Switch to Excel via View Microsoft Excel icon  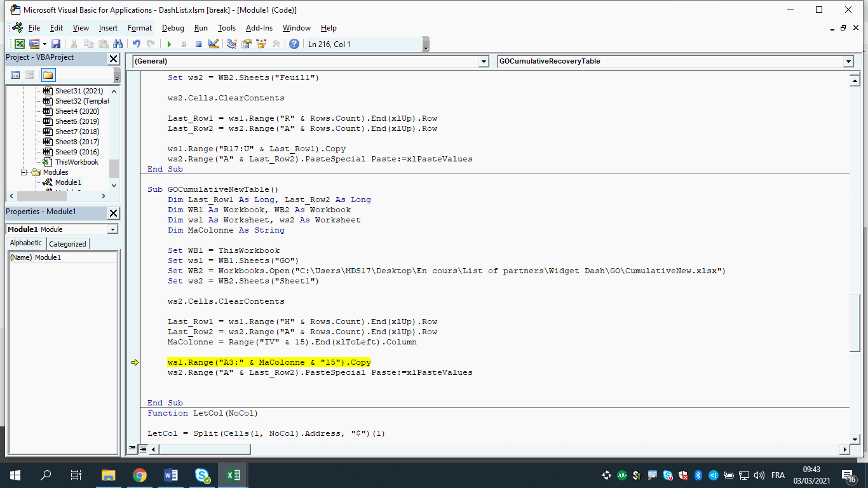[20, 44]
